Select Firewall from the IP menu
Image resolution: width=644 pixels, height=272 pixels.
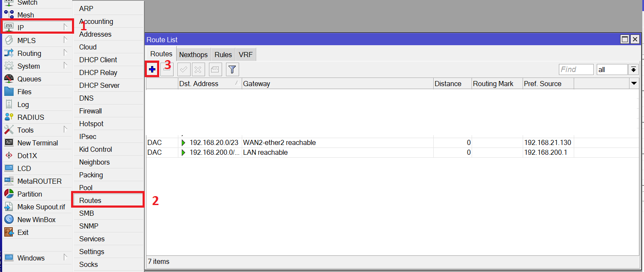click(90, 110)
